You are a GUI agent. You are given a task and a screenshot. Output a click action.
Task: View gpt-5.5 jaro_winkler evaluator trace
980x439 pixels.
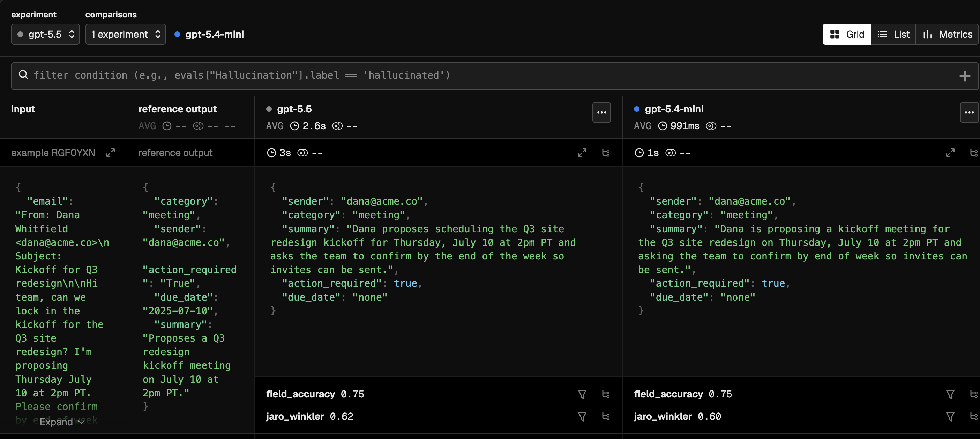coord(606,417)
